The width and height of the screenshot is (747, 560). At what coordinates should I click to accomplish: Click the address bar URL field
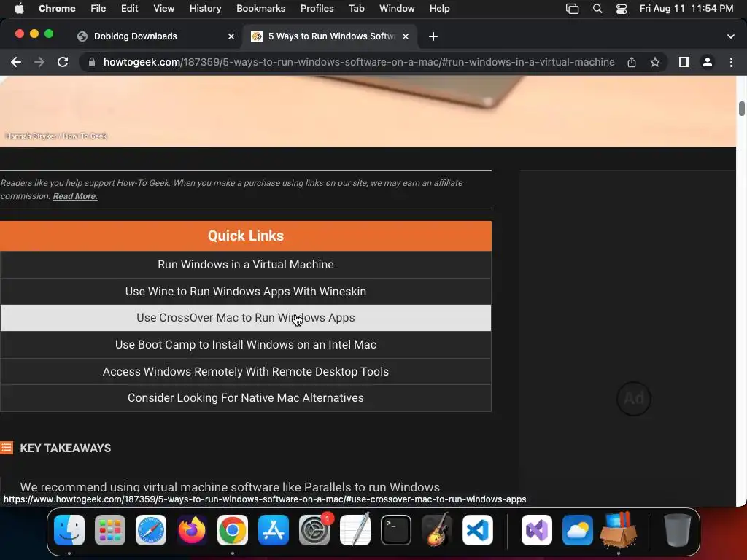pyautogui.click(x=359, y=62)
